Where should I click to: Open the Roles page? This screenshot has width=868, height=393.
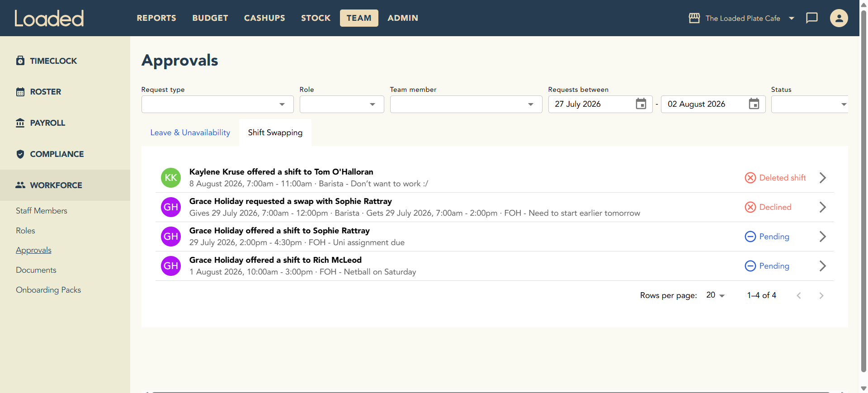pyautogui.click(x=25, y=231)
